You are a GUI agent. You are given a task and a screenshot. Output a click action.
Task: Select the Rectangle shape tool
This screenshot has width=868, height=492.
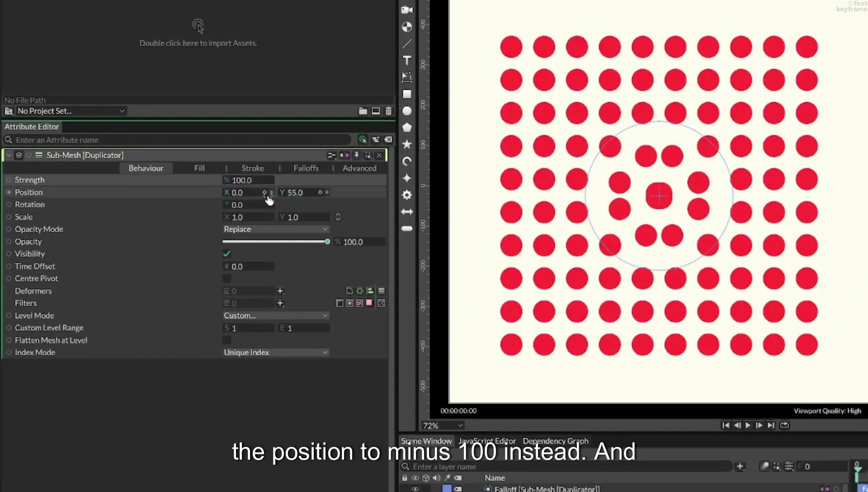pos(407,94)
